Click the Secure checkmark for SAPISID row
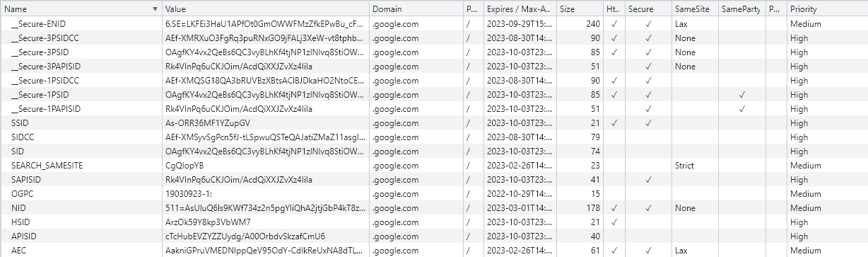Image resolution: width=868 pixels, height=257 pixels. (x=648, y=179)
